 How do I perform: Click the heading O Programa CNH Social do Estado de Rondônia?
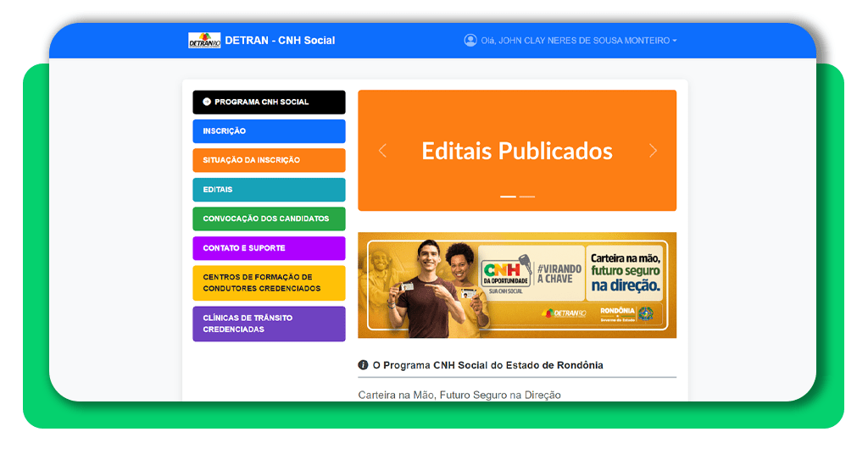coord(487,365)
